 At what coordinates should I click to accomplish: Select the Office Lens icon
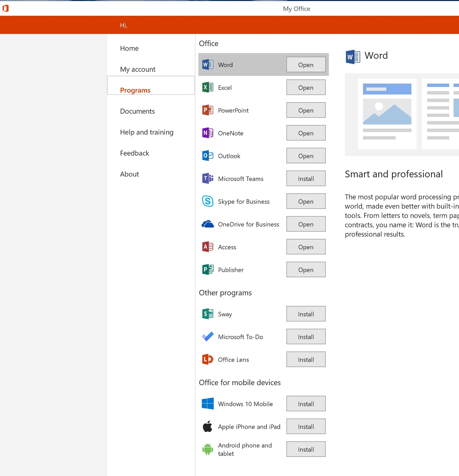tap(208, 359)
